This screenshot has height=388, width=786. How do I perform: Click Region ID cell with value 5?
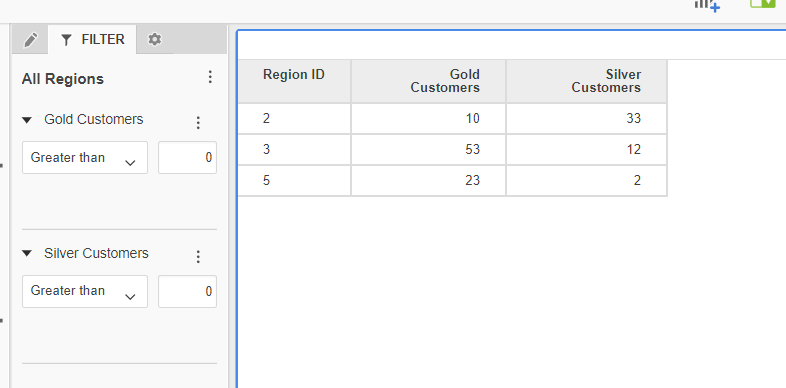tap(294, 180)
